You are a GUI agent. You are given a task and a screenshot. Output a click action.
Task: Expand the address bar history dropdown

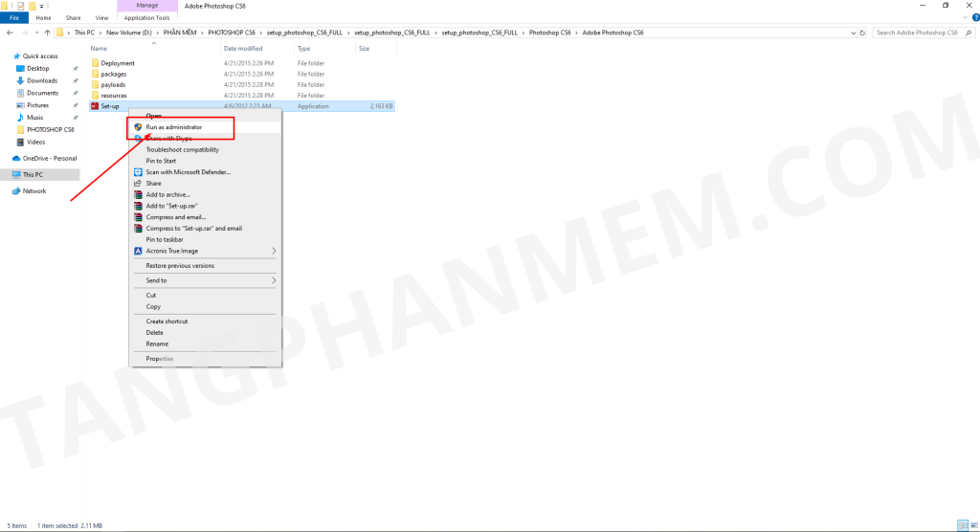(855, 33)
